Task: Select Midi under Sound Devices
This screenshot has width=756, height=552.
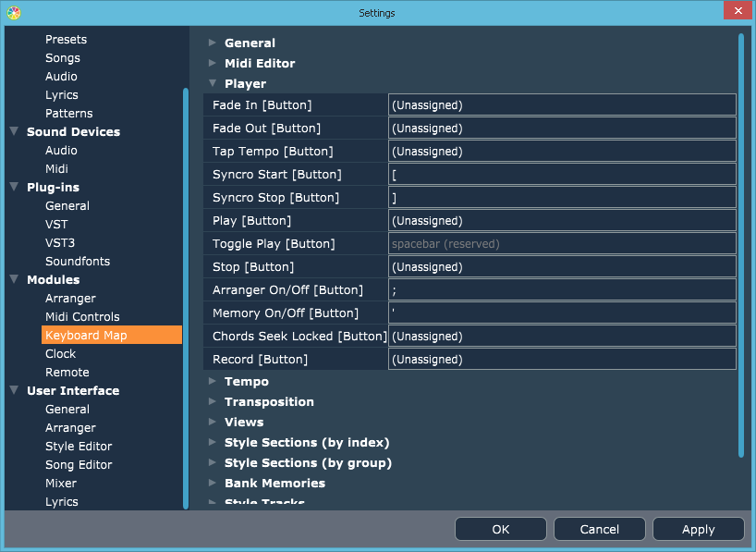Action: pyautogui.click(x=57, y=169)
